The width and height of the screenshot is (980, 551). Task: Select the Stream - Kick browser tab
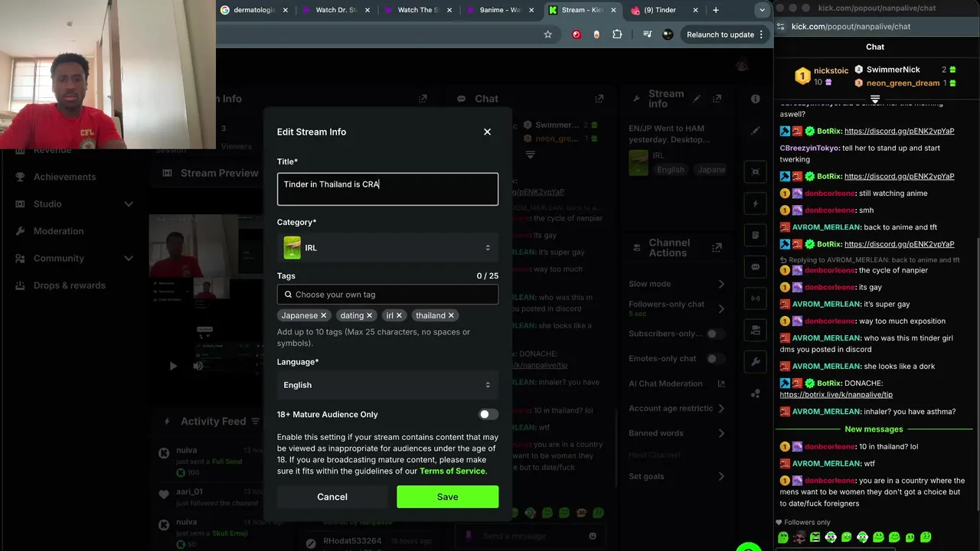(x=582, y=10)
